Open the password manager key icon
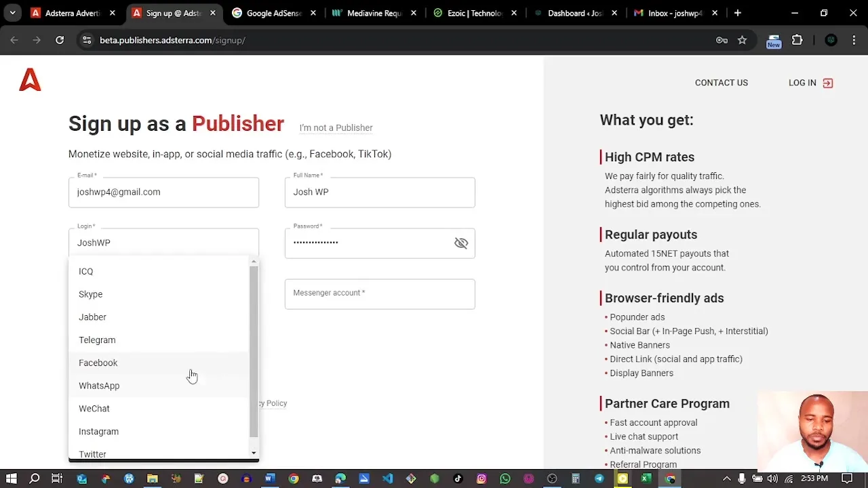The image size is (868, 488). [722, 40]
